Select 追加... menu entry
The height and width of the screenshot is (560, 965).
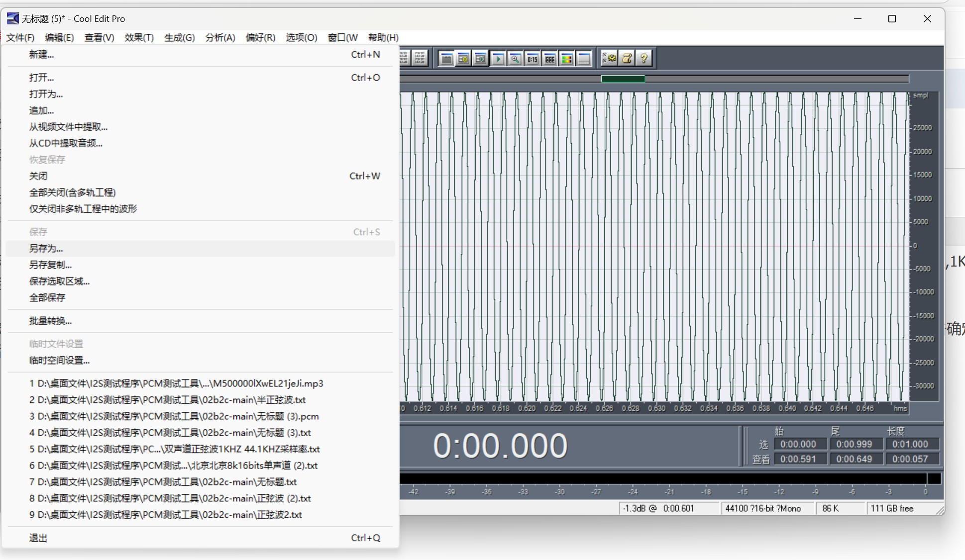200,110
